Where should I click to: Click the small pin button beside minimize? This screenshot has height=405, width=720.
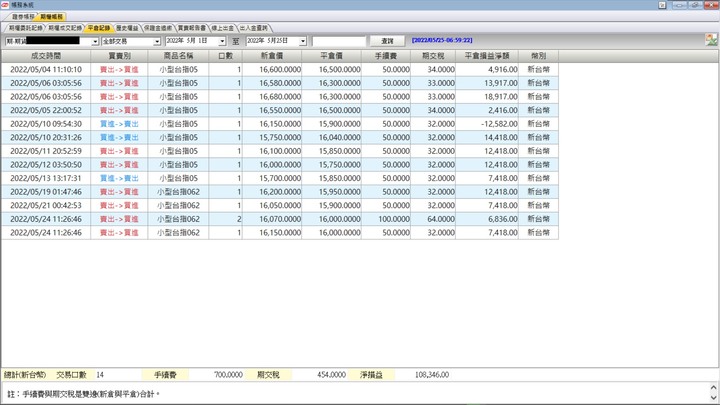[x=663, y=5]
